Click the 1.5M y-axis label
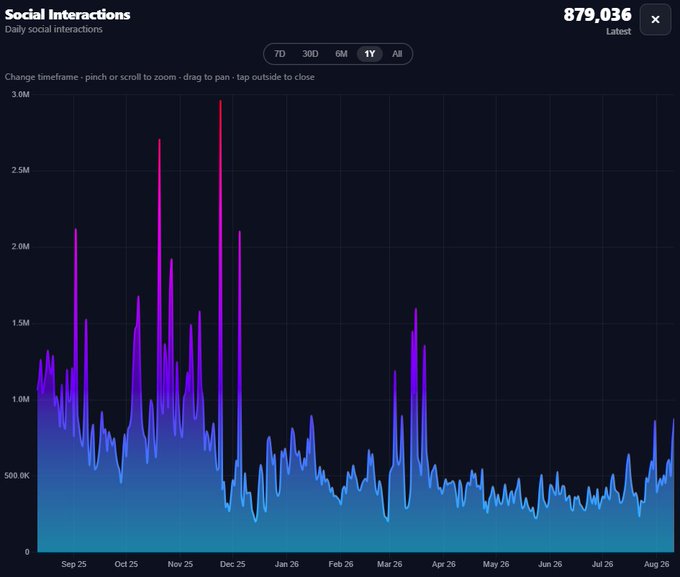Image resolution: width=680 pixels, height=577 pixels. click(x=20, y=323)
